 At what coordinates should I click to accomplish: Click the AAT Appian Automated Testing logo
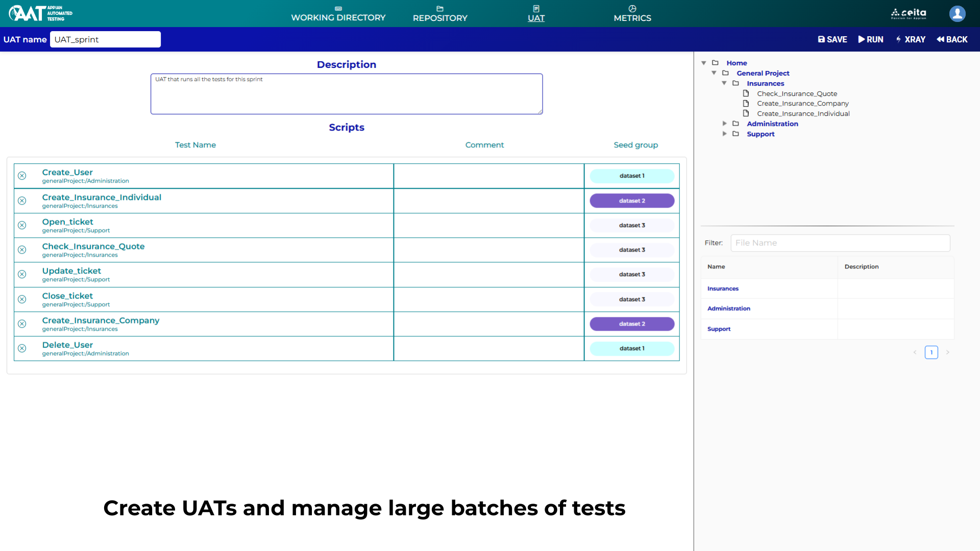(41, 13)
